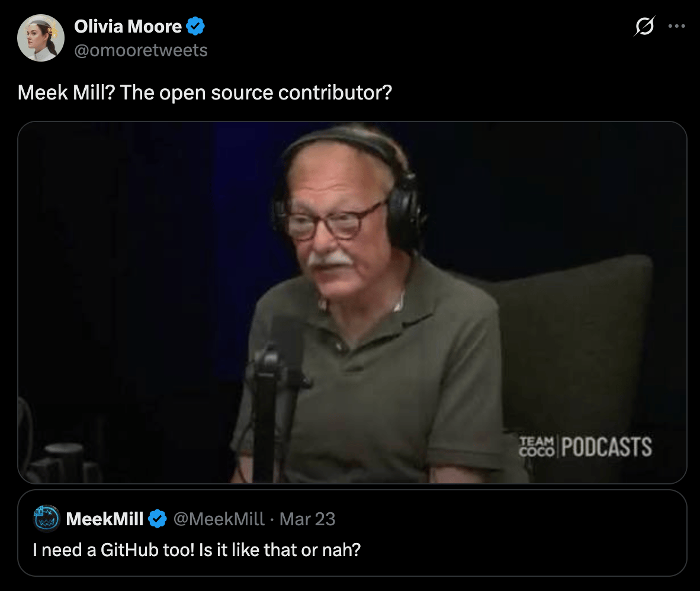Image resolution: width=700 pixels, height=591 pixels.
Task: Open the @omooretweets handle link
Action: (140, 50)
